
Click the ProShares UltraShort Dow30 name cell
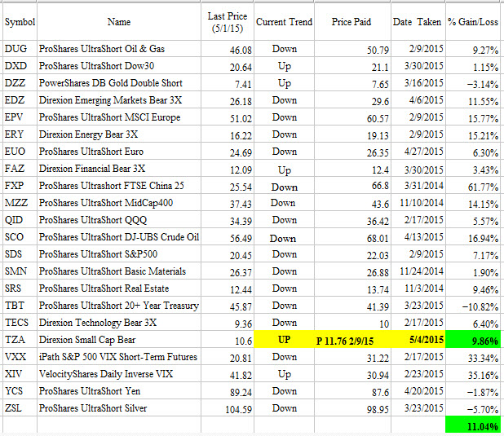119,66
